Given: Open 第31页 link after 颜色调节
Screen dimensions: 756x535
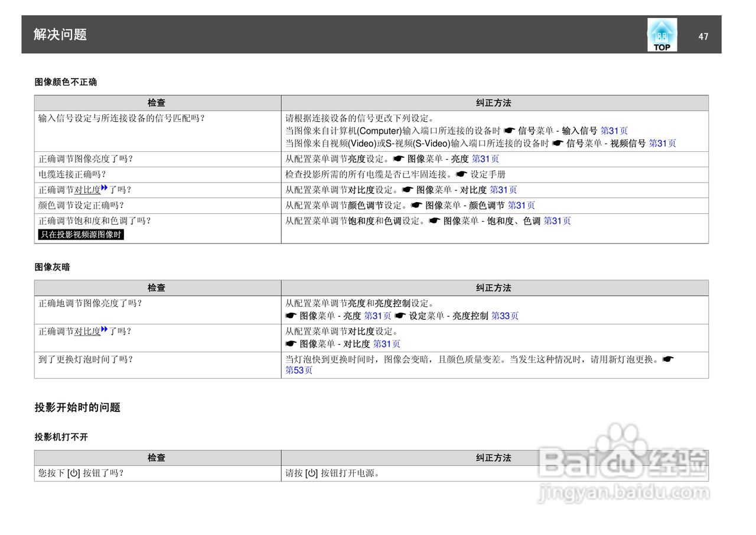Looking at the screenshot, I should coord(522,205).
